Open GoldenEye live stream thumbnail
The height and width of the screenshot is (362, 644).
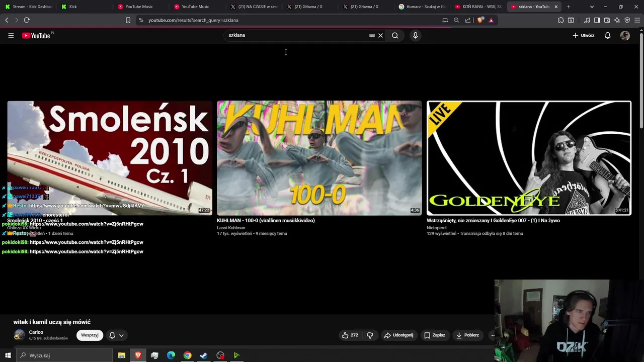coord(529,158)
